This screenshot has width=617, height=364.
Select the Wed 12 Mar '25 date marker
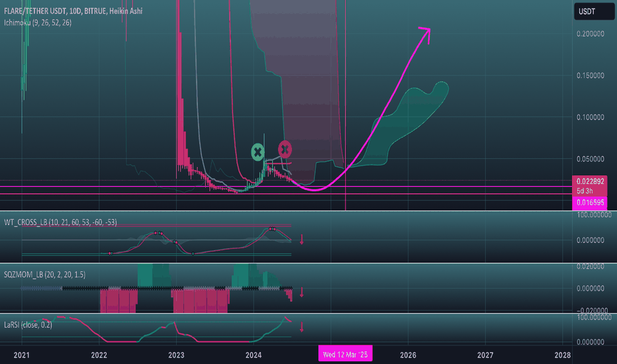click(x=345, y=355)
